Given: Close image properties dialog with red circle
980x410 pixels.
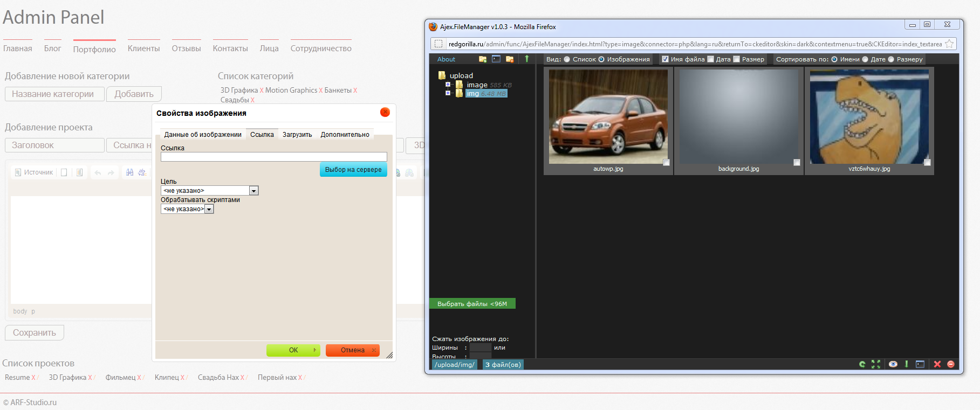Looking at the screenshot, I should pyautogui.click(x=385, y=112).
